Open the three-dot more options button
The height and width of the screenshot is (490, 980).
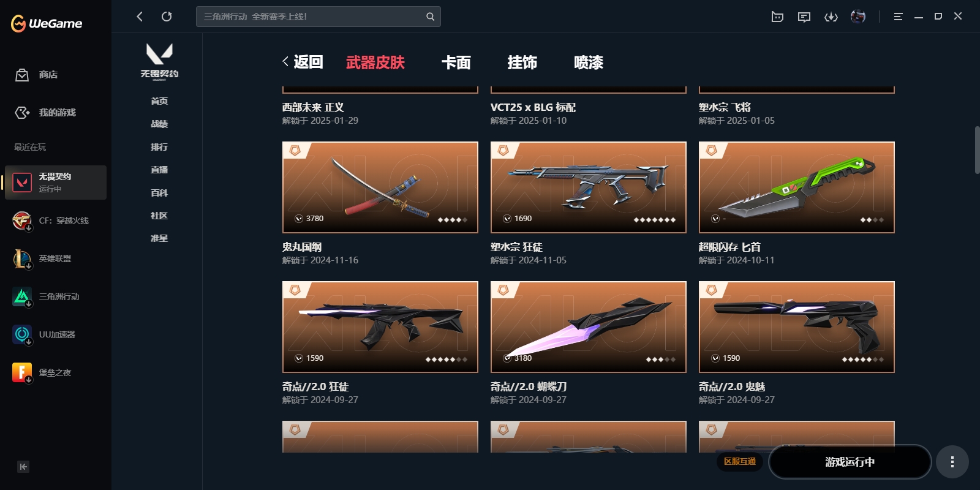[x=952, y=462]
